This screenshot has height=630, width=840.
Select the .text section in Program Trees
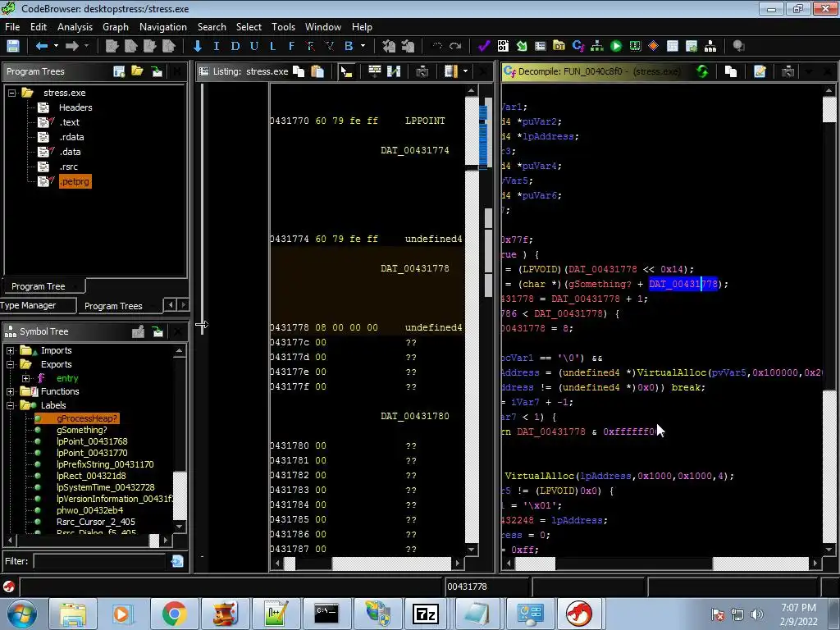pyautogui.click(x=69, y=122)
